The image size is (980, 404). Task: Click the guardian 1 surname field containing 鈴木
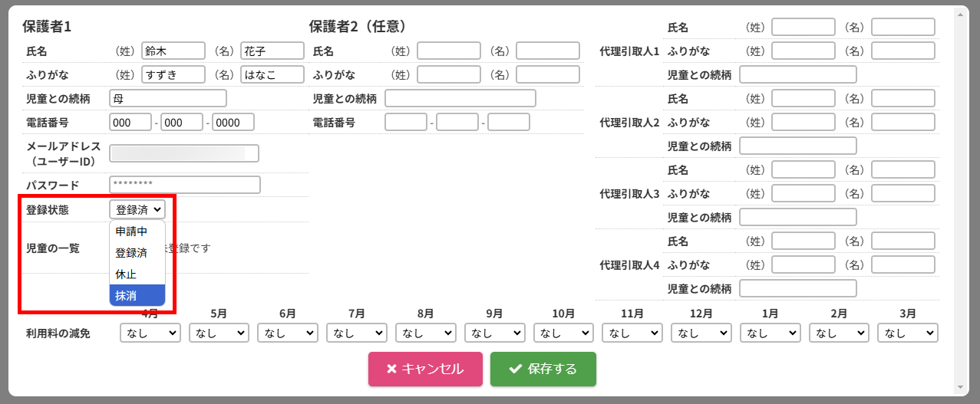pos(173,51)
